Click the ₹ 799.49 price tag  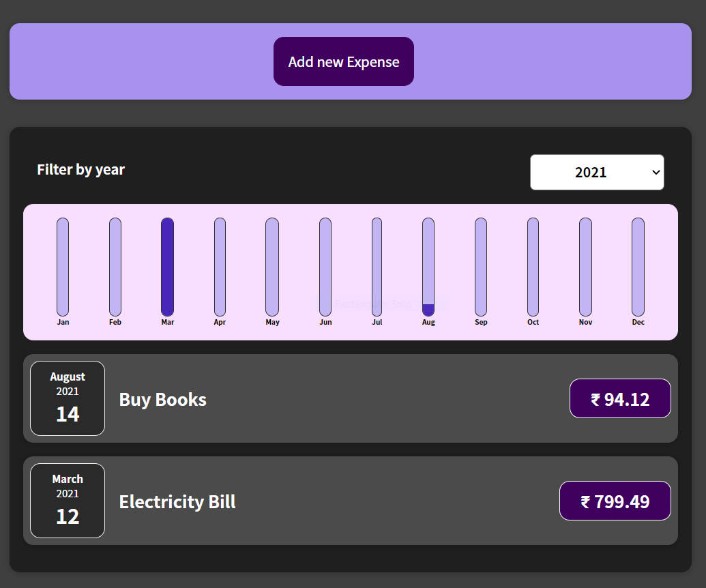click(x=615, y=501)
